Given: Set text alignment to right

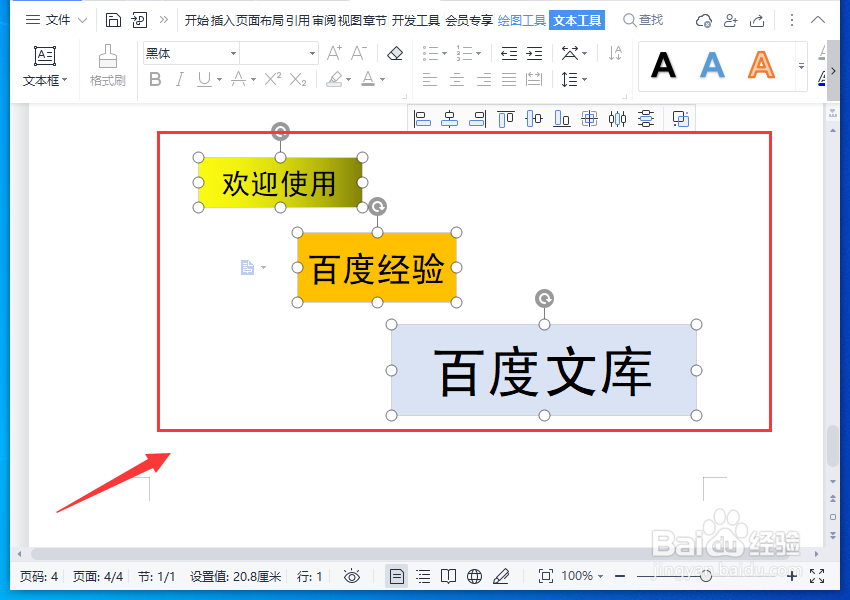Looking at the screenshot, I should click(x=483, y=80).
